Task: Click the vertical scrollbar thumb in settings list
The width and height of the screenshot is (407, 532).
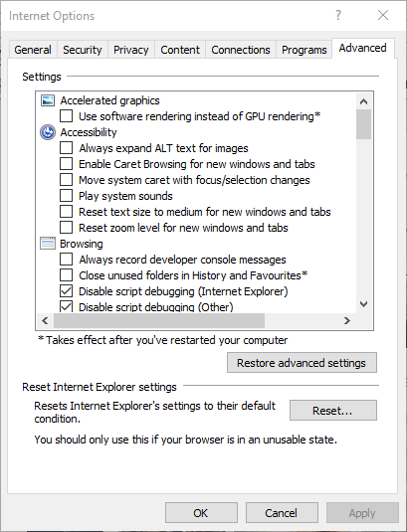Action: point(363,124)
